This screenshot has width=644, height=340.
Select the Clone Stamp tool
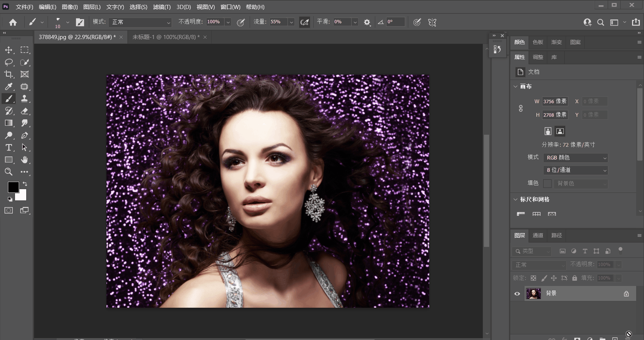(x=24, y=99)
